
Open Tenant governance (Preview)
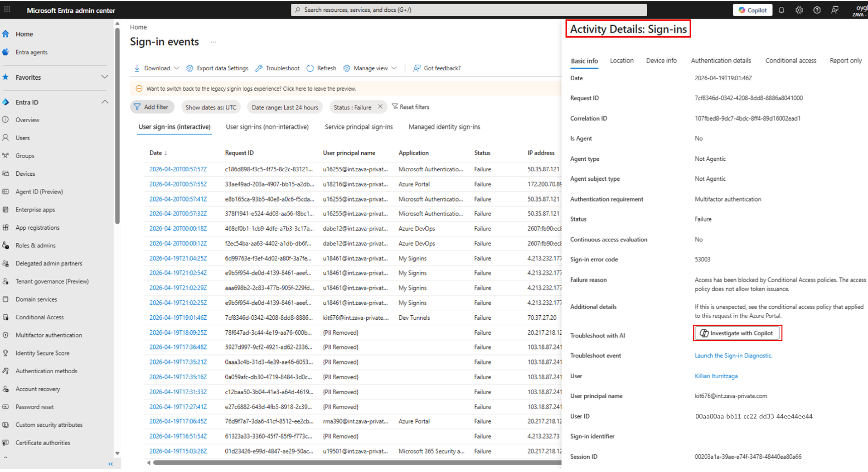(x=52, y=281)
